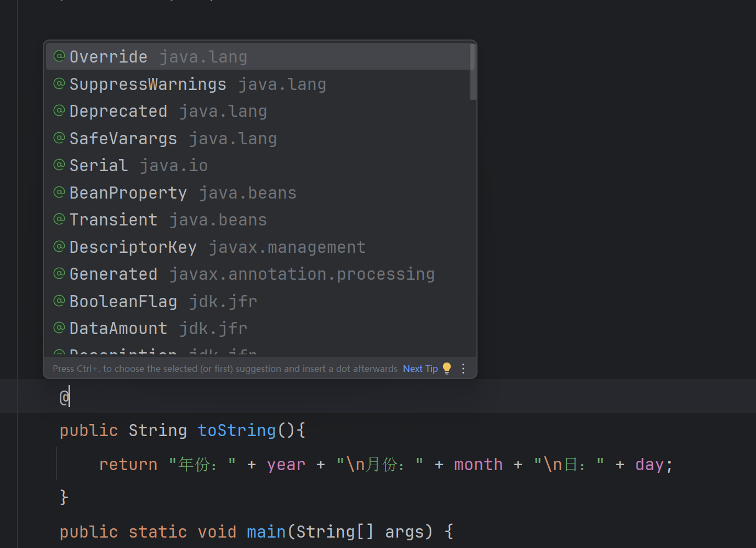Click the "年份: " string literal

click(202, 465)
